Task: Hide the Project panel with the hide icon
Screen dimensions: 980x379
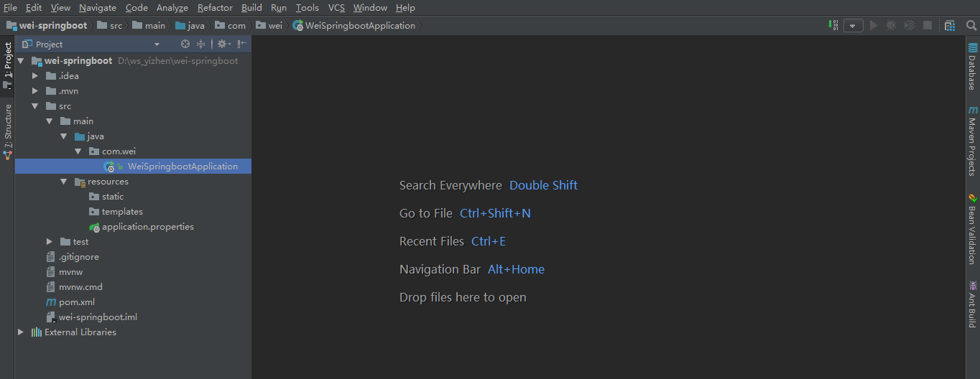Action: tap(242, 44)
